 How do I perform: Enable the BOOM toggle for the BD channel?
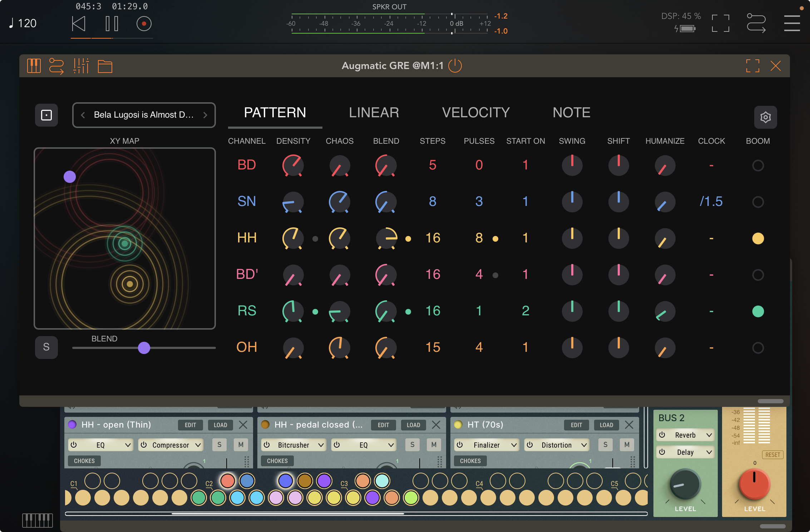coord(758,165)
